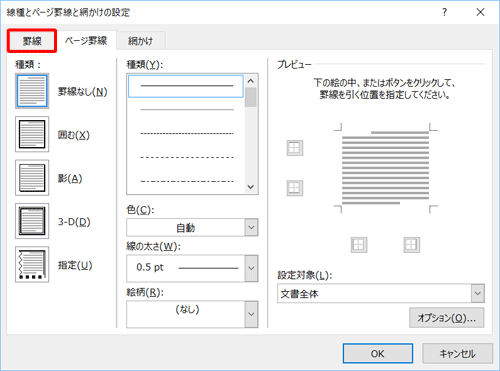The height and width of the screenshot is (371, 500).
Task: Open the help question mark in title bar
Action: 444,12
